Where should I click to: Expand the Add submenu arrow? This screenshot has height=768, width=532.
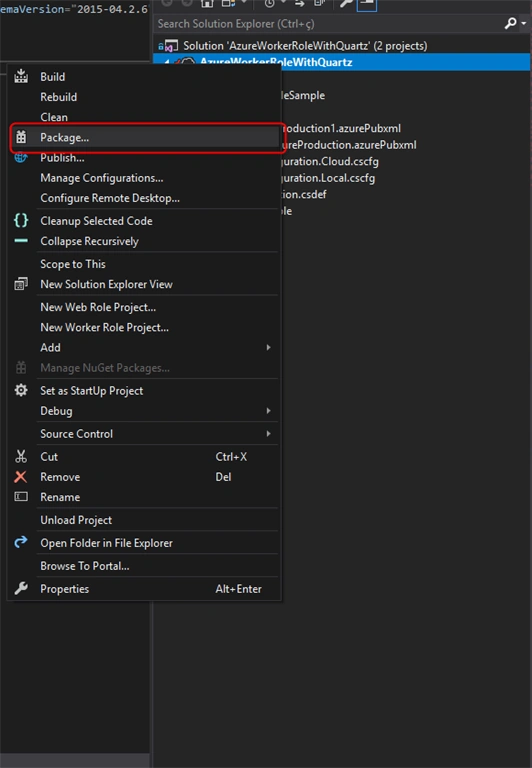point(268,347)
